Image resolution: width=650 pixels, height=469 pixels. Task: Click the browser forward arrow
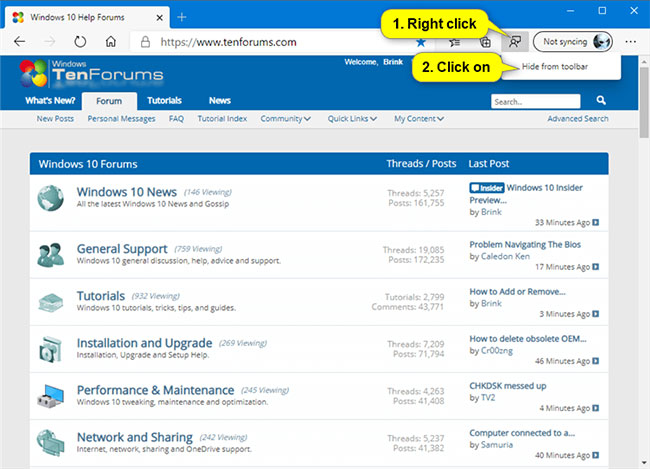[50, 41]
